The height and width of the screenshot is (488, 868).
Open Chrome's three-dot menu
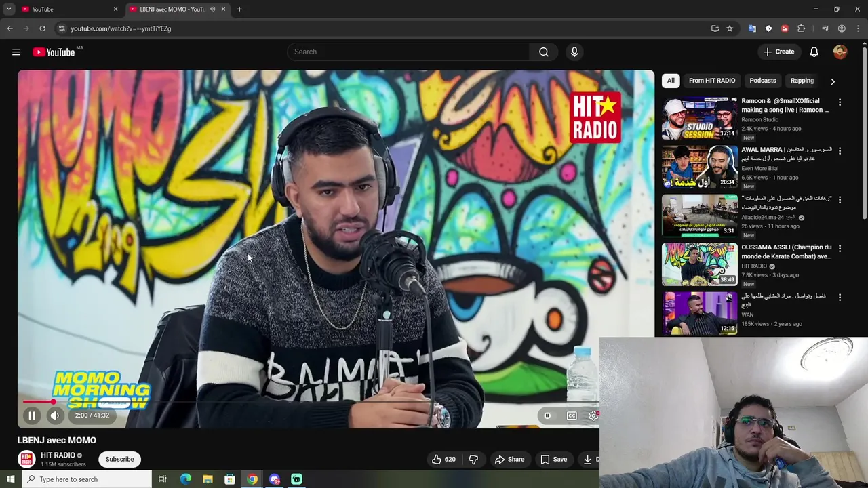[858, 28]
